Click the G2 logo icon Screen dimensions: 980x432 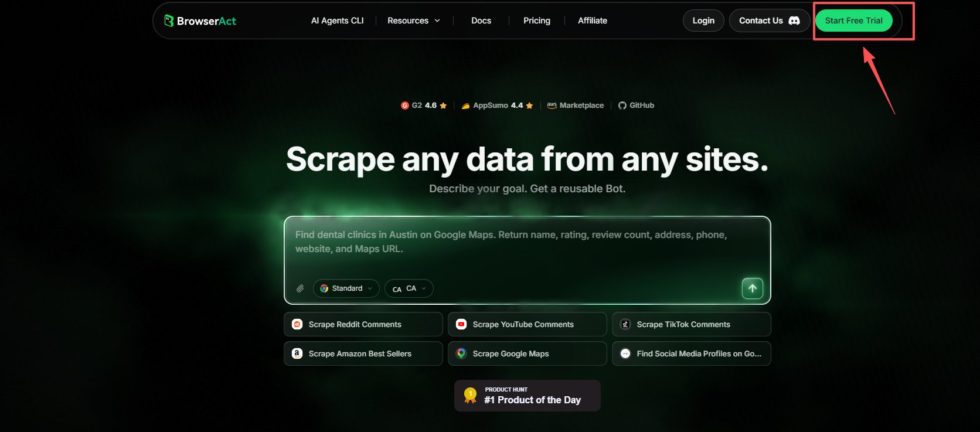[x=404, y=106]
